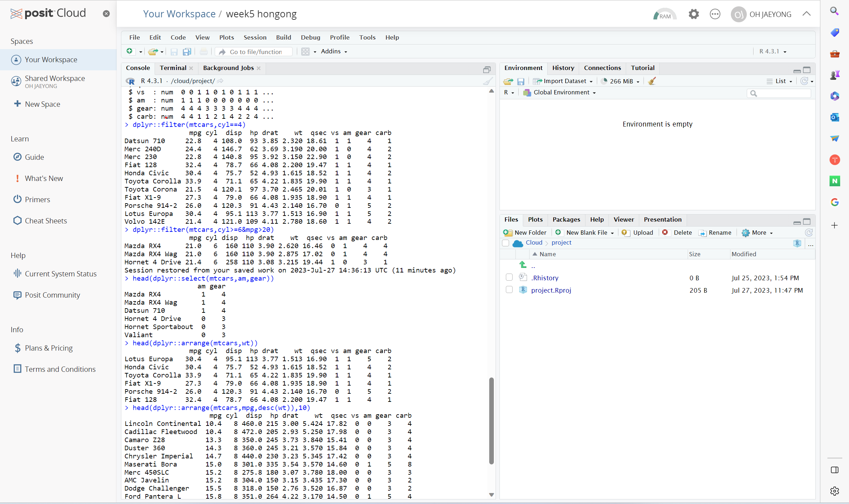849x504 pixels.
Task: Check the .Rhistory file checkbox
Action: [509, 277]
